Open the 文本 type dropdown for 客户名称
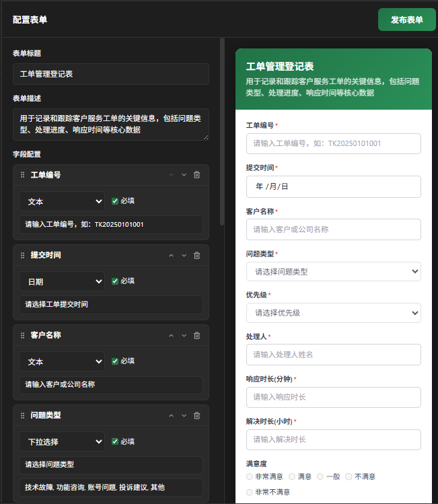This screenshot has height=504, width=438. (62, 361)
